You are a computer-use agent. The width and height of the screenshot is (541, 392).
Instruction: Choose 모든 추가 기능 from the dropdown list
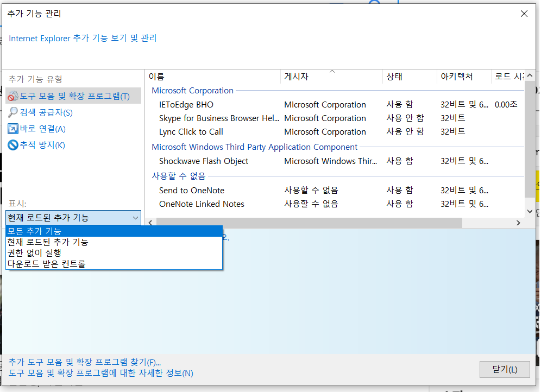[x=114, y=231]
